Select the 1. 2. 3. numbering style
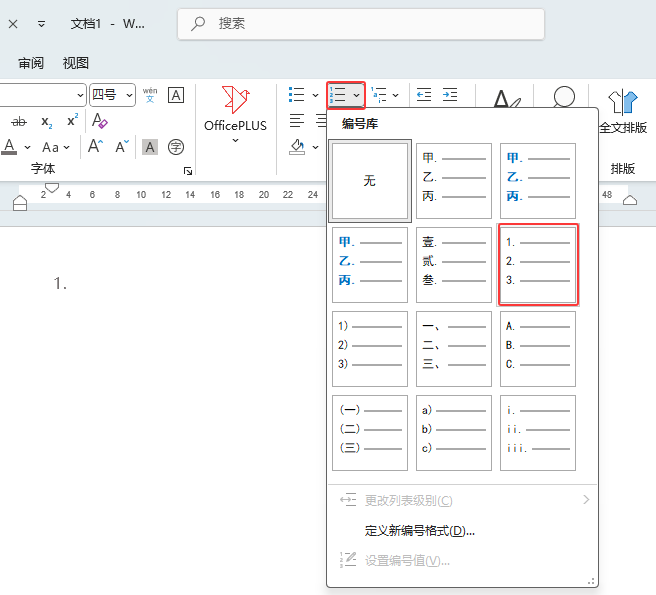 pos(538,265)
